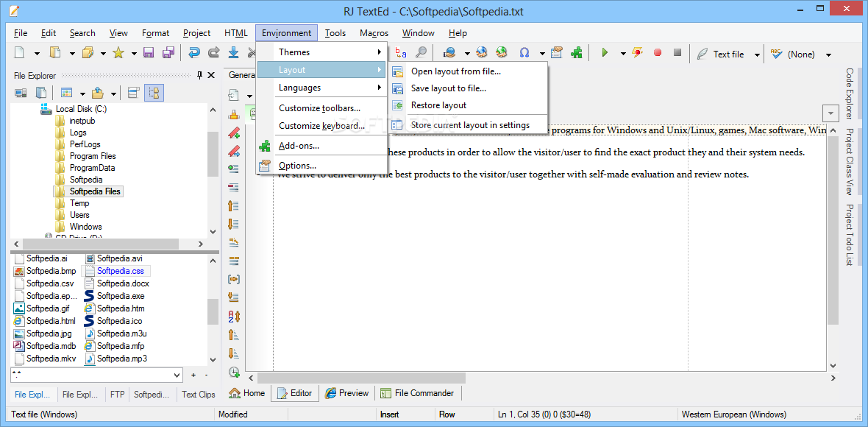Open the File menu

21,32
